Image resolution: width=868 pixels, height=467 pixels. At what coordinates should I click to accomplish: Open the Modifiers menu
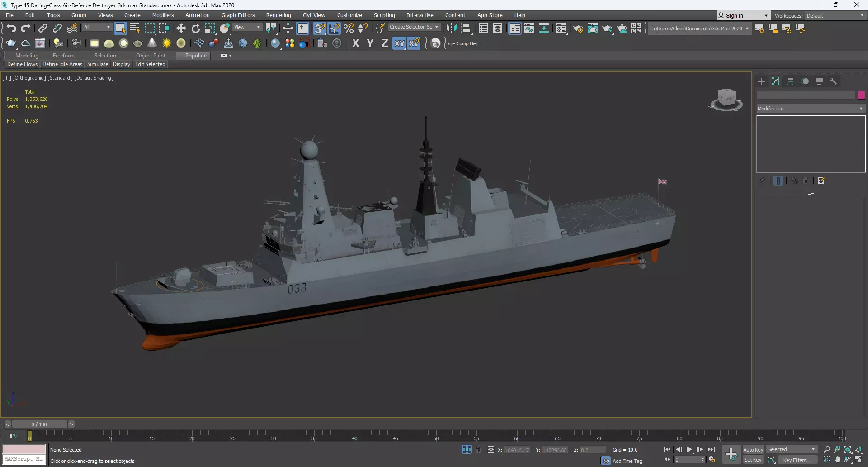pyautogui.click(x=163, y=15)
